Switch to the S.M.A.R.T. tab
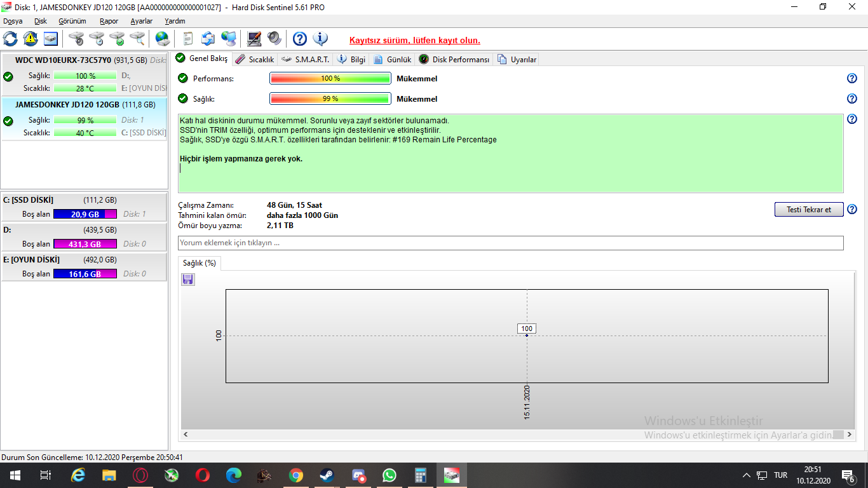The width and height of the screenshot is (868, 488). tap(305, 59)
